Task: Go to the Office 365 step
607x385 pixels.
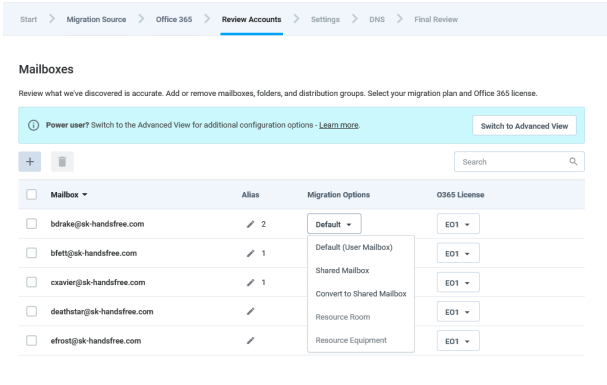Action: (x=174, y=19)
